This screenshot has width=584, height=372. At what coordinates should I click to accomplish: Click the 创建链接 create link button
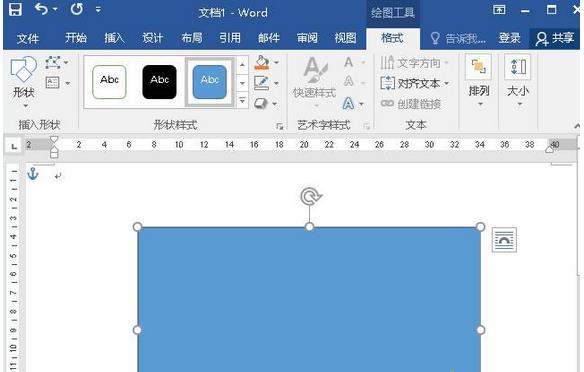[411, 104]
